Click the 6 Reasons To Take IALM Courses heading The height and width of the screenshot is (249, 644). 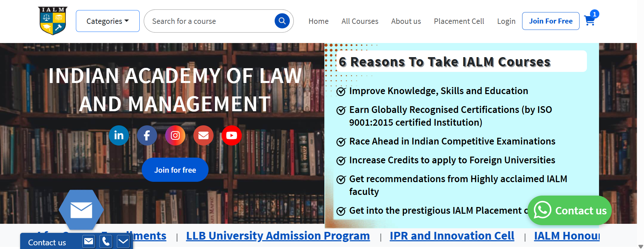(445, 62)
